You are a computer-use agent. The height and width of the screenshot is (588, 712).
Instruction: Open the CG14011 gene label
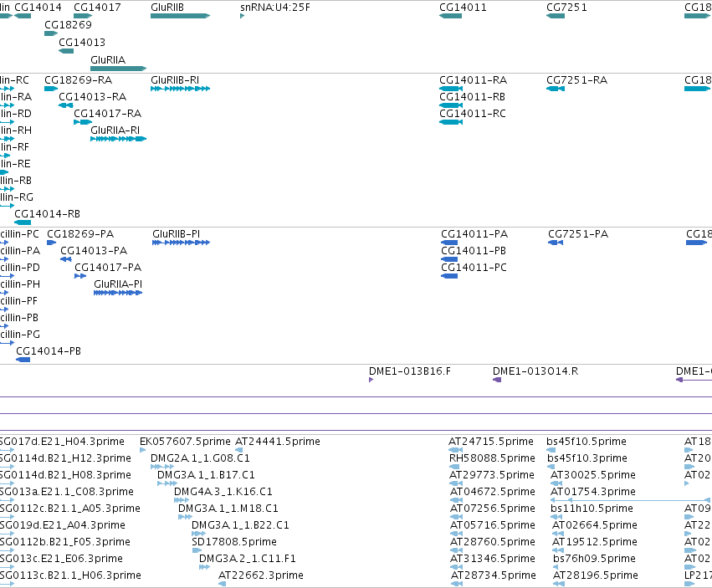tap(463, 8)
